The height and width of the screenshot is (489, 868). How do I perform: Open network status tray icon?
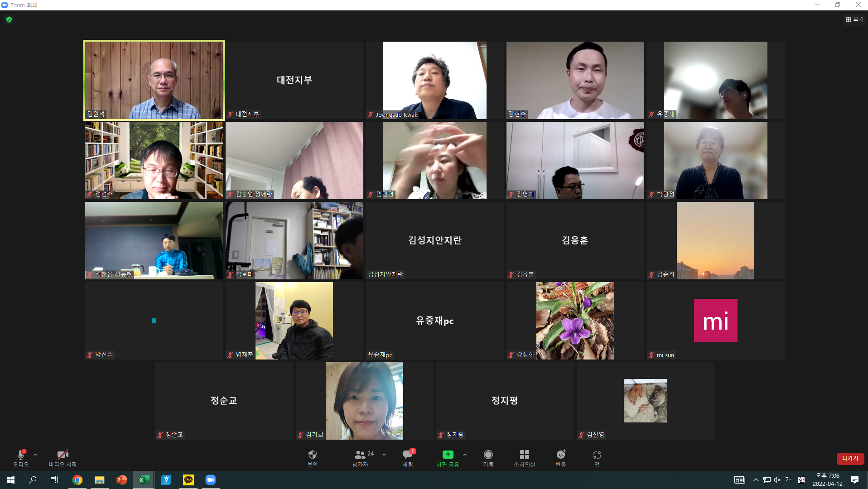(x=767, y=480)
